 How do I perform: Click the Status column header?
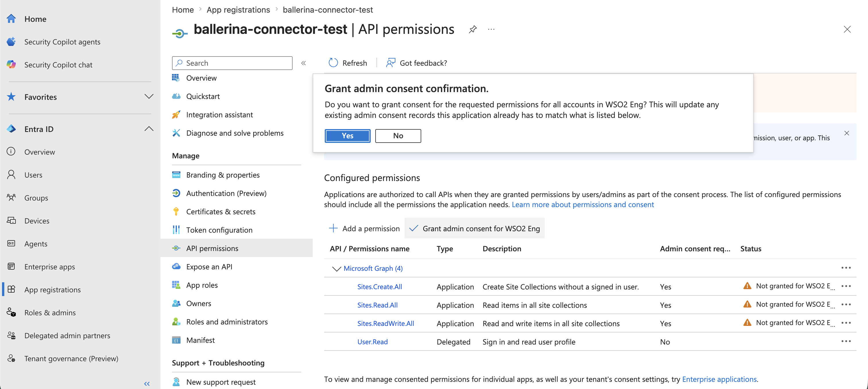pyautogui.click(x=751, y=248)
